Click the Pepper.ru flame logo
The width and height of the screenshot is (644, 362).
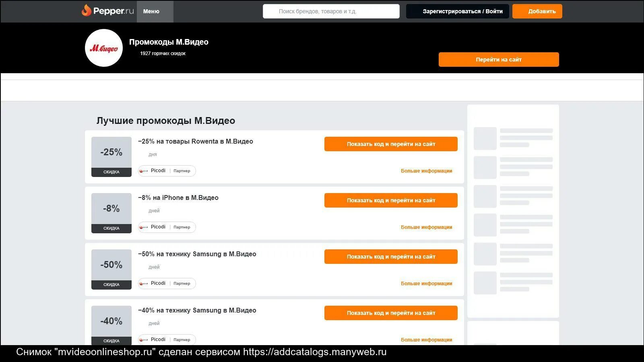click(x=107, y=11)
